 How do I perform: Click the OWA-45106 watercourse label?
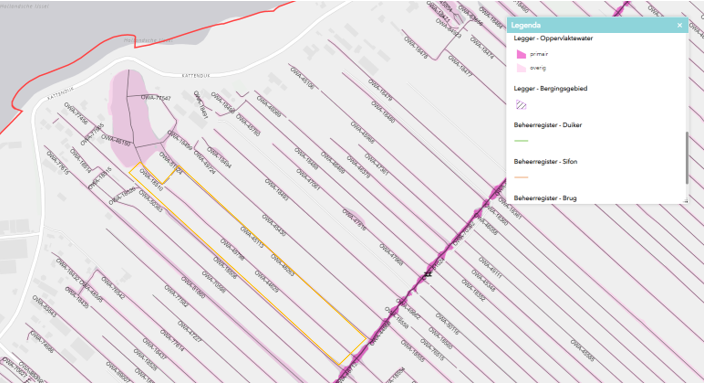coord(302,78)
